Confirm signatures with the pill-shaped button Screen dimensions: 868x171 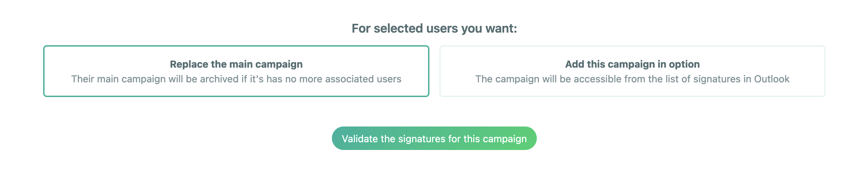434,138
